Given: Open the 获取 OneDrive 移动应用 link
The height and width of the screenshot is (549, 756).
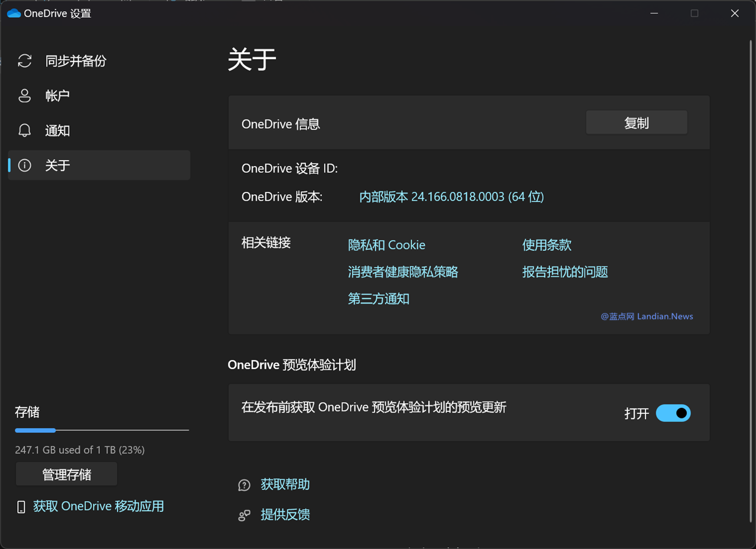Looking at the screenshot, I should tap(99, 506).
